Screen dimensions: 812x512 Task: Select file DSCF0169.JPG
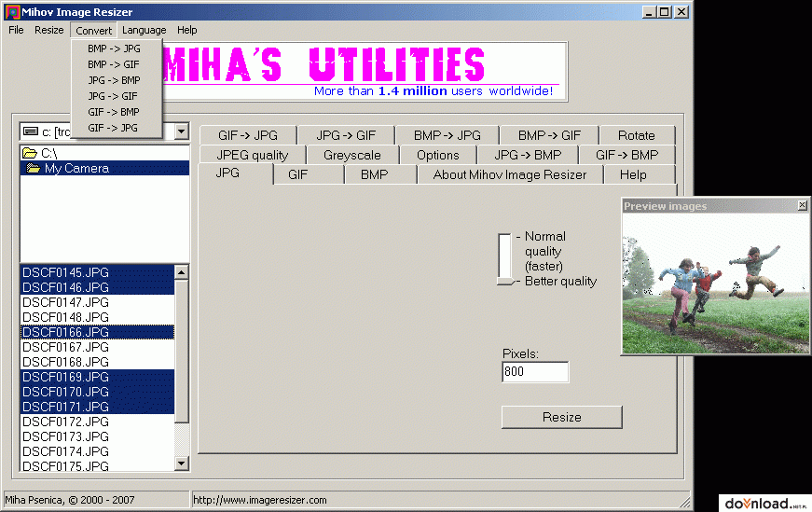[x=97, y=377]
